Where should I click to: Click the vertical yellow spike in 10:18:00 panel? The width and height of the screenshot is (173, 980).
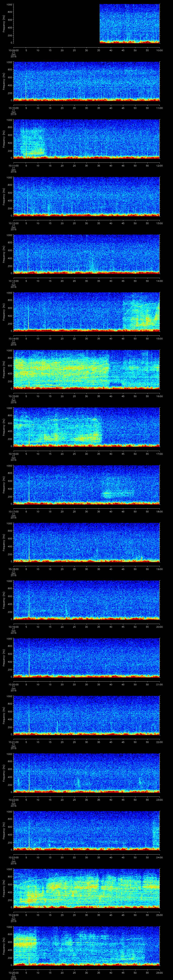coord(29,544)
